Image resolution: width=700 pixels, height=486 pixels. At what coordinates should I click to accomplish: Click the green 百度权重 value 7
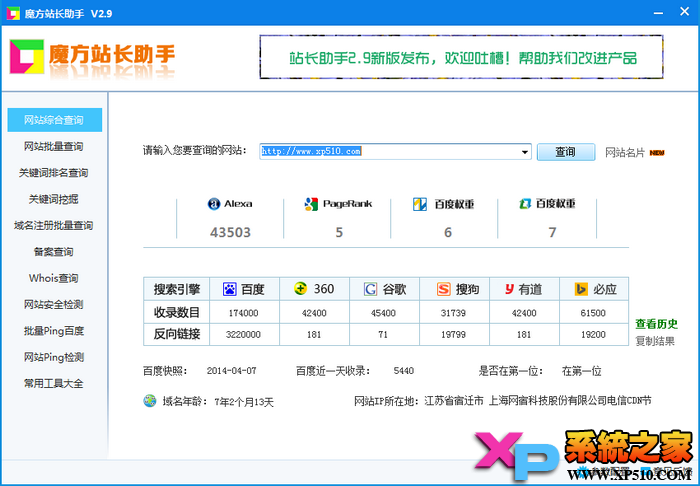tap(552, 233)
